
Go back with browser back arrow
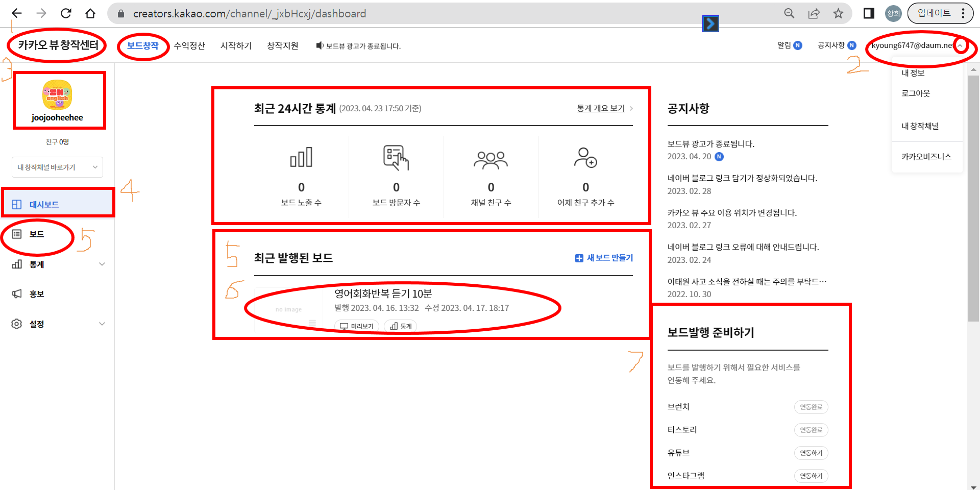pos(17,13)
